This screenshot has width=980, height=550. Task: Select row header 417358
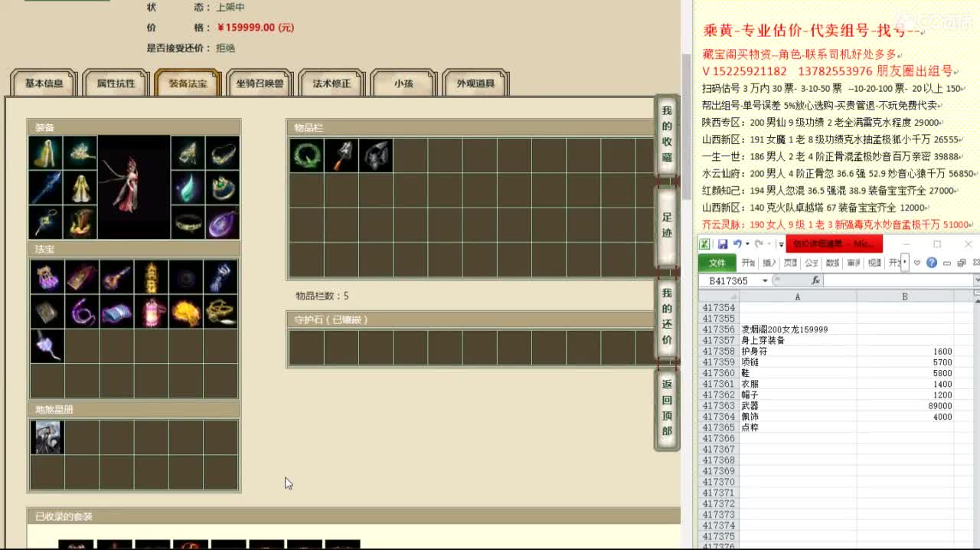click(x=718, y=352)
